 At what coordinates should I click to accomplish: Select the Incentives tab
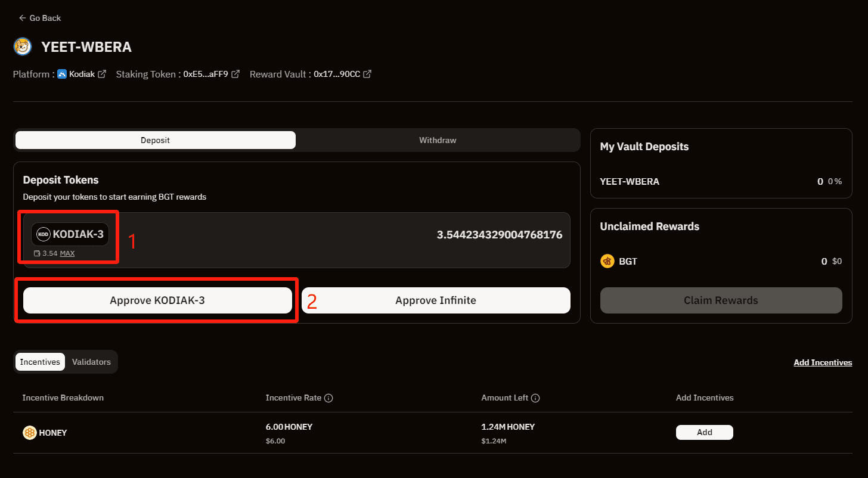pos(40,362)
